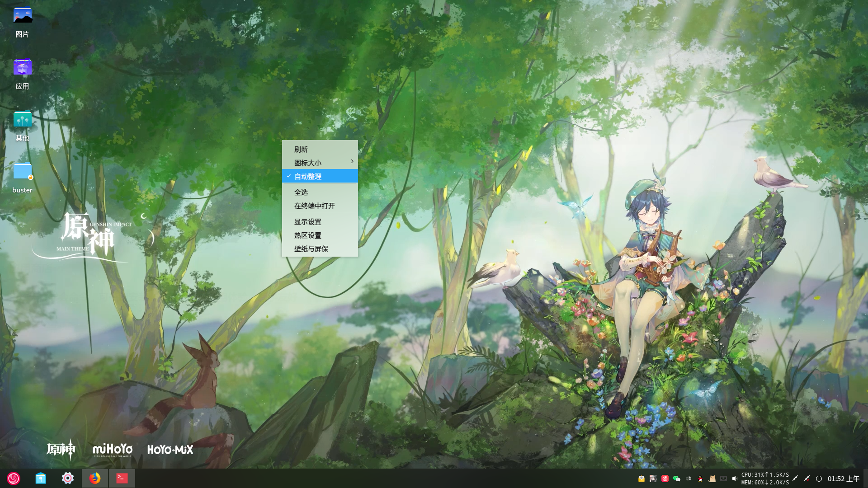Click the disconnected network tray icon
This screenshot has height=488, width=868.
click(x=807, y=479)
